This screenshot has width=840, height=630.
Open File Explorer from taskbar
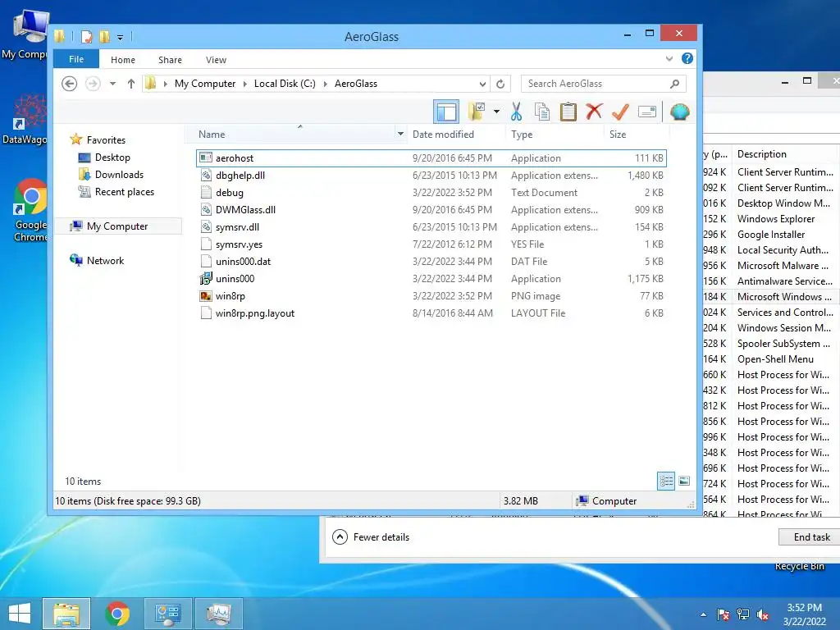66,614
